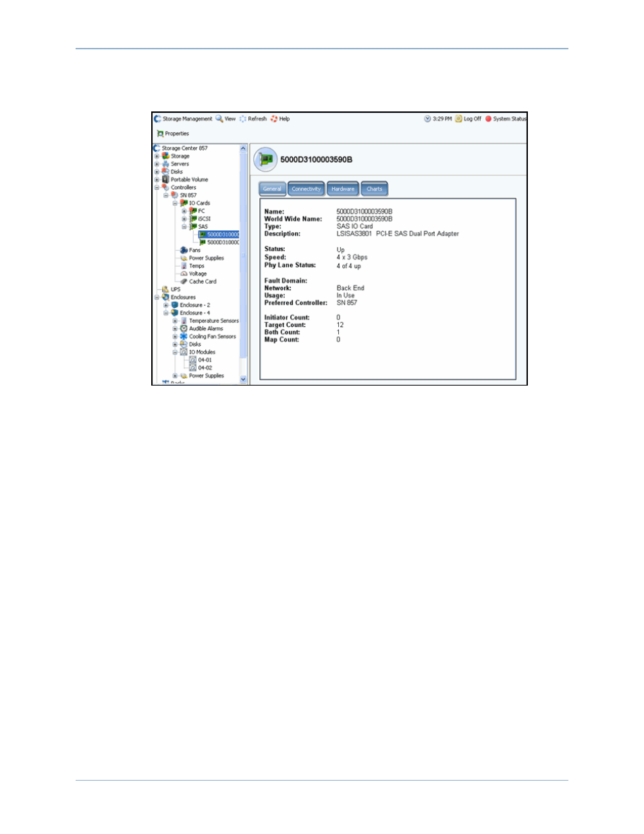644x834 pixels.
Task: Click the UPS icon in tree
Action: pos(165,290)
